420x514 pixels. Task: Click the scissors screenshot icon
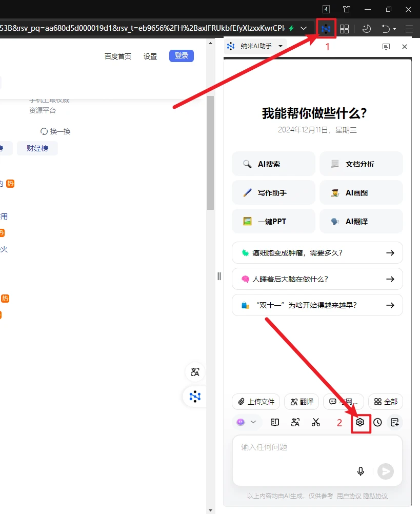pyautogui.click(x=316, y=422)
